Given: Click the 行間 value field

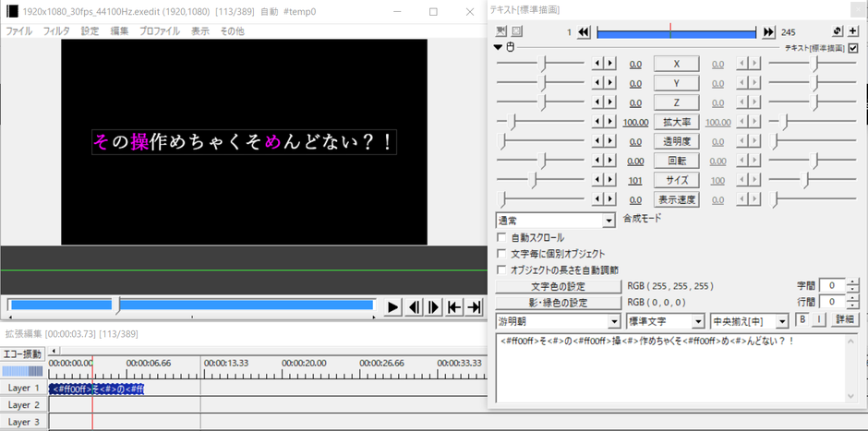Looking at the screenshot, I should 832,302.
